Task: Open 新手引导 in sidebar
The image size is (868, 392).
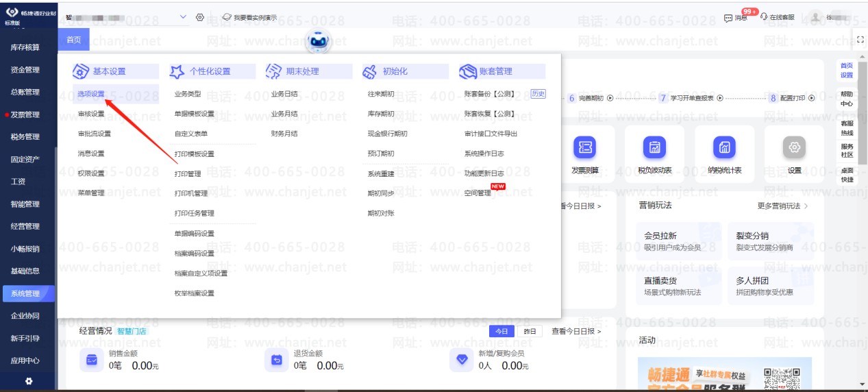Action: point(25,339)
